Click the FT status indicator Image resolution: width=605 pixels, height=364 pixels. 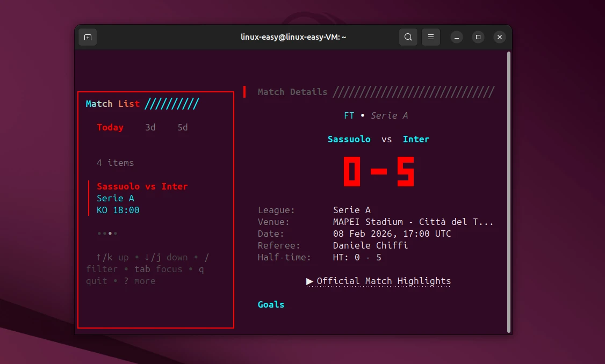(349, 115)
